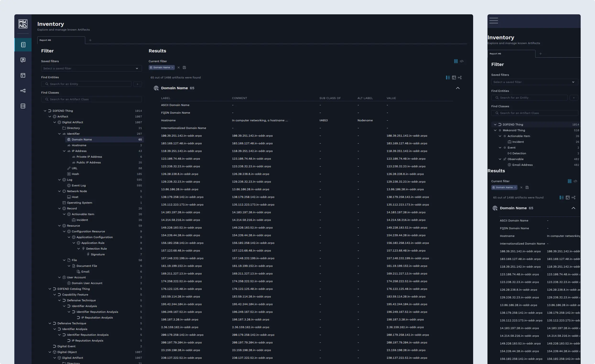Select the tools chat icon in sidebar
Screen dimensions: 595x364
coord(23,60)
